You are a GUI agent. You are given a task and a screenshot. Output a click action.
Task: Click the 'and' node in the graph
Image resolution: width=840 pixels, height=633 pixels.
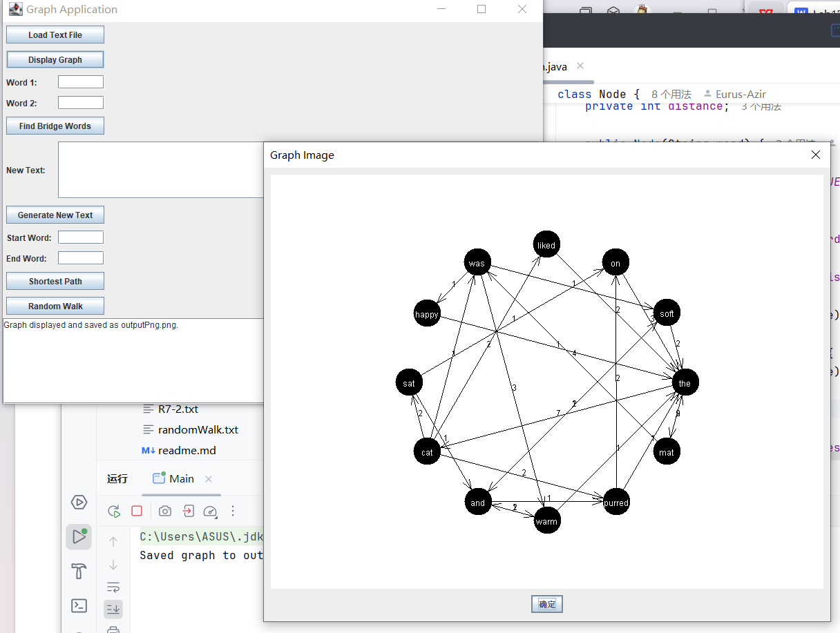pos(478,503)
